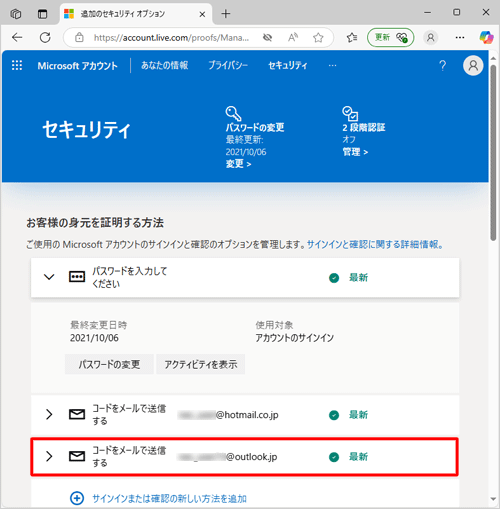
Task: Click the 変更 > link in header
Action: [238, 164]
